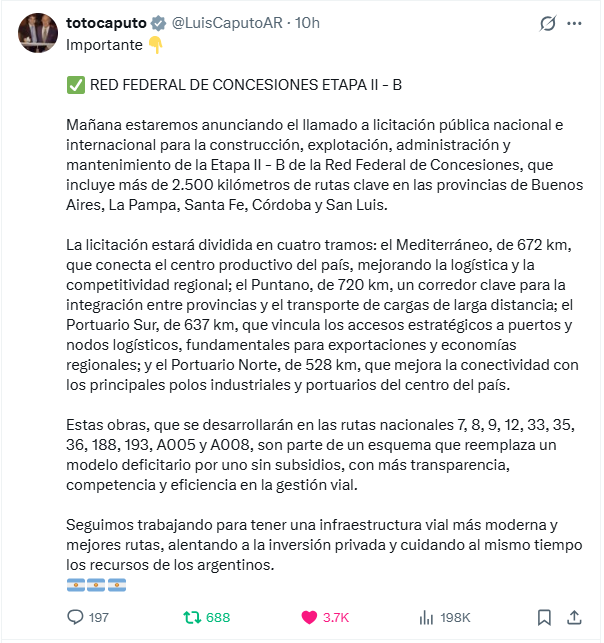The image size is (604, 643).
Task: Click the 688 repost count
Action: [218, 618]
